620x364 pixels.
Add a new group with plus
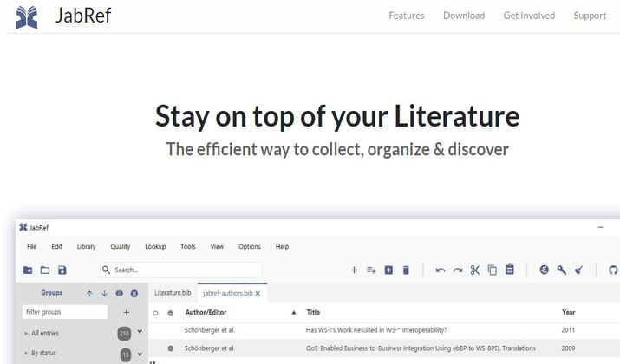pyautogui.click(x=126, y=312)
